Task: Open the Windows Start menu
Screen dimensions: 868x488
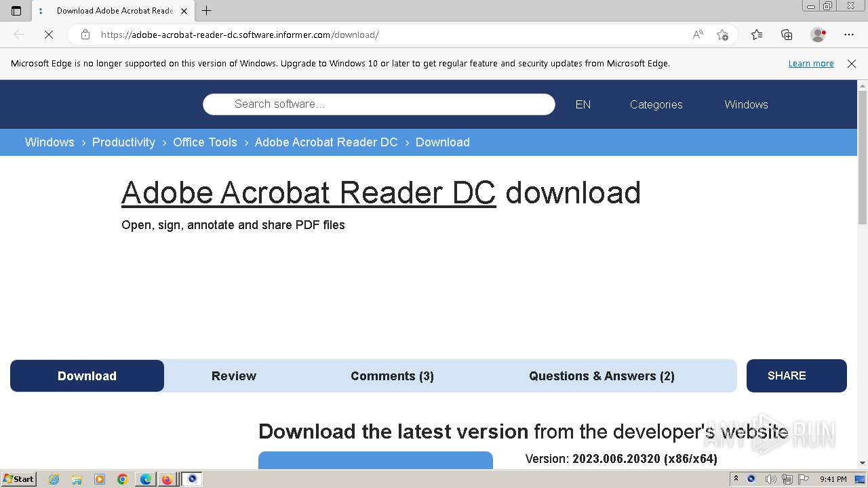Action: [19, 479]
